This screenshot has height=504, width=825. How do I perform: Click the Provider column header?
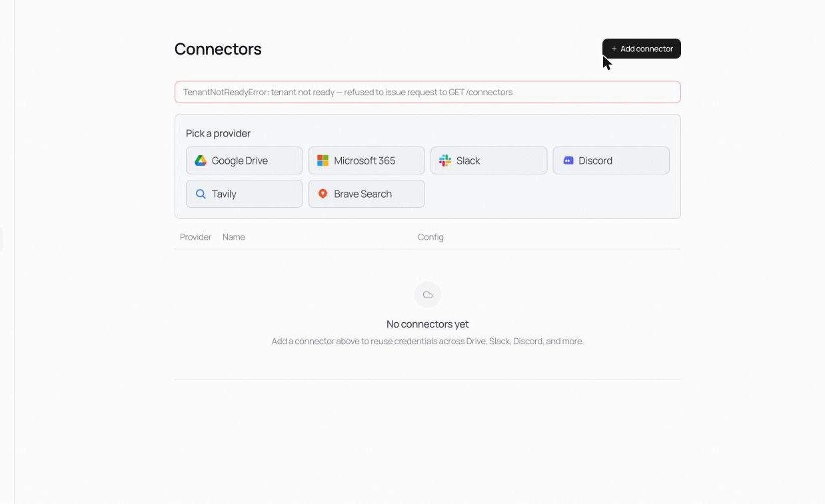tap(195, 237)
